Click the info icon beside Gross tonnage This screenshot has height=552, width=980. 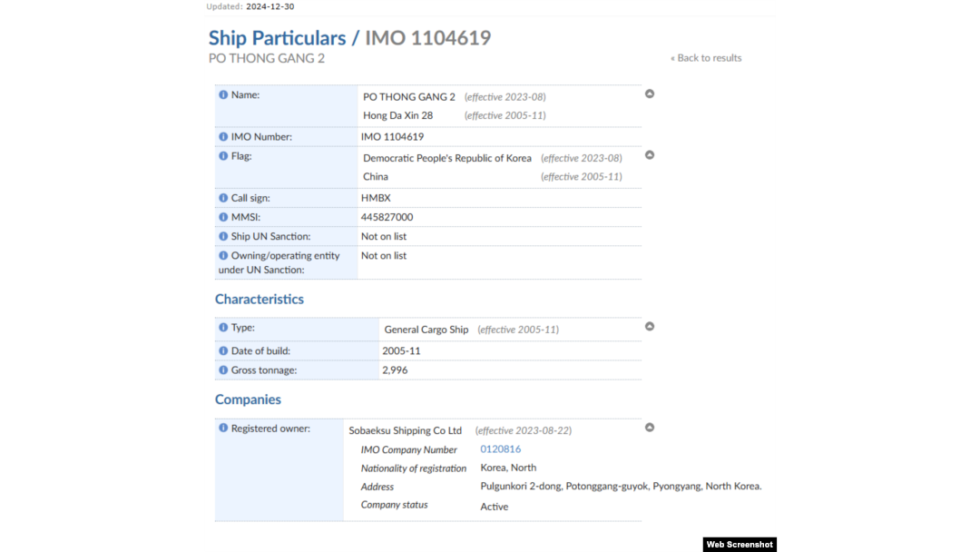223,370
